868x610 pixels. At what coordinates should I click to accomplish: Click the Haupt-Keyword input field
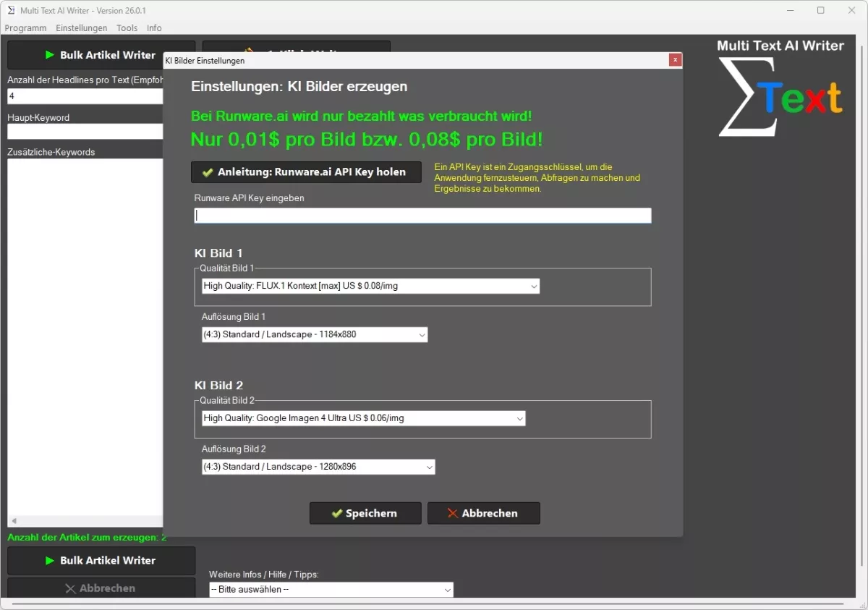[85, 131]
